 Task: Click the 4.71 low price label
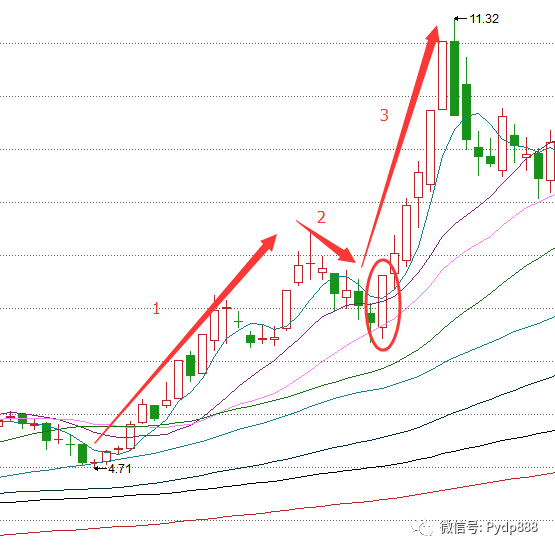point(120,469)
